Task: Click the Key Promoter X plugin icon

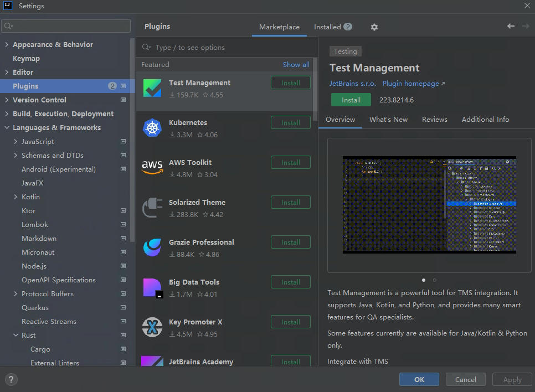Action: point(152,327)
